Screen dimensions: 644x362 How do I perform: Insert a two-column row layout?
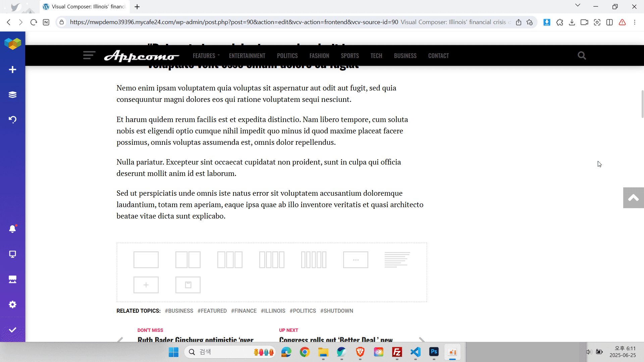(x=188, y=260)
